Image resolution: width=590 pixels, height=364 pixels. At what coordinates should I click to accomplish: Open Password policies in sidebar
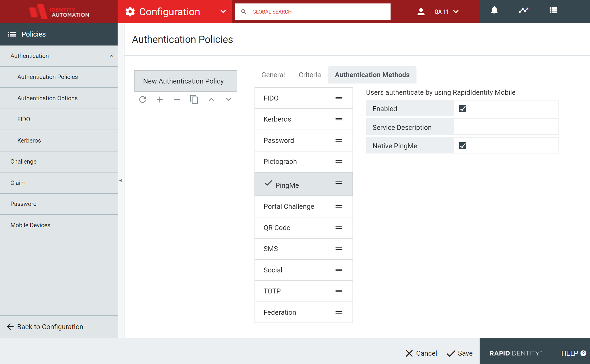59,204
